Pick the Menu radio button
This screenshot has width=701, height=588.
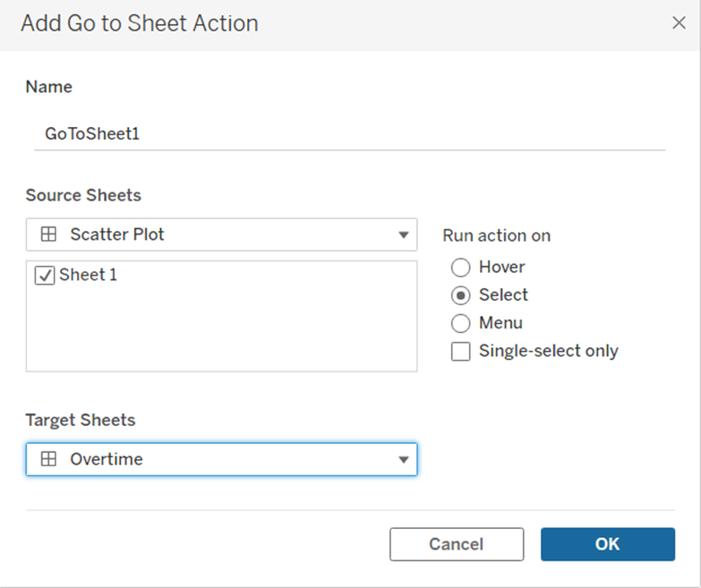461,323
